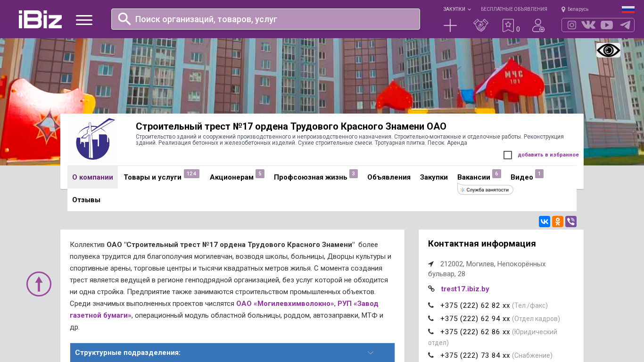Click the добавить в избранное link text
This screenshot has height=362, width=644.
point(548,155)
